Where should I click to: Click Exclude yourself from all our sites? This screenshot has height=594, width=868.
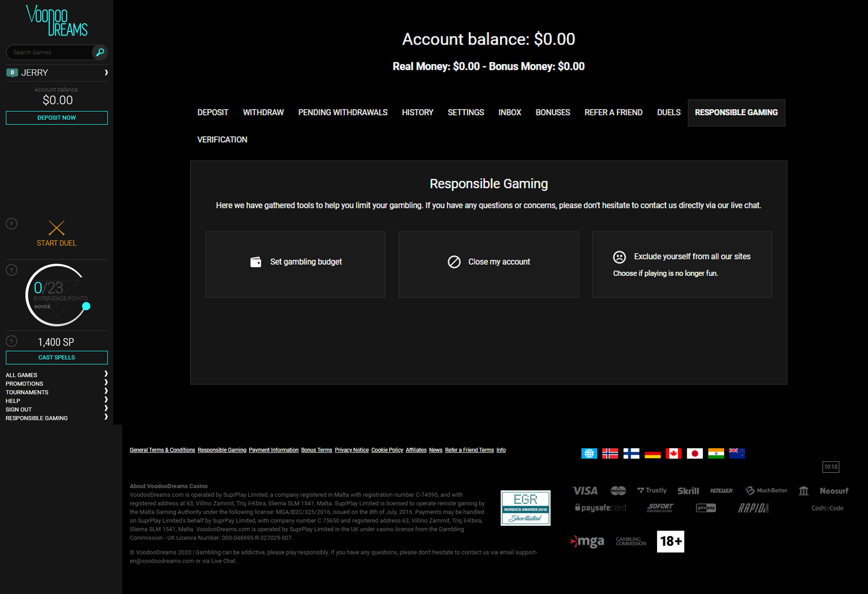coord(682,265)
